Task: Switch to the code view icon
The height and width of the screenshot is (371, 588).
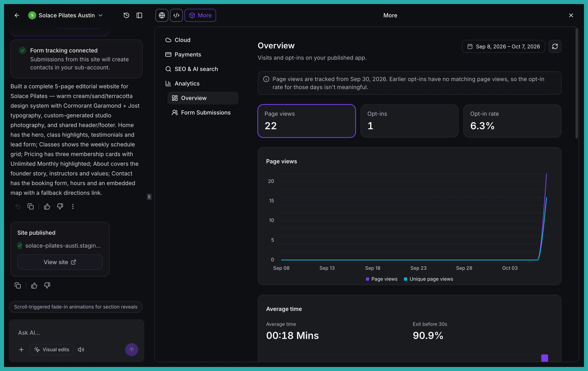Action: 176,15
